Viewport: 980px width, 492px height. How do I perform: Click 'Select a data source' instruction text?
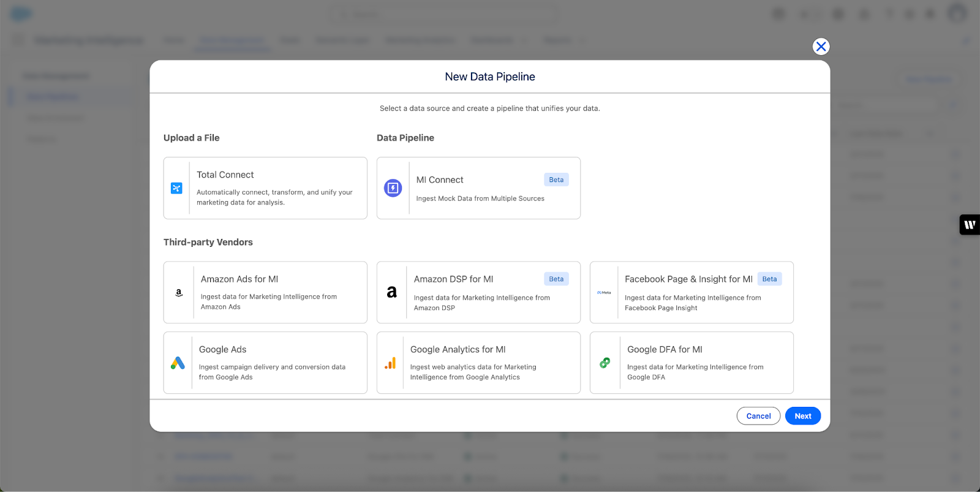(x=490, y=108)
